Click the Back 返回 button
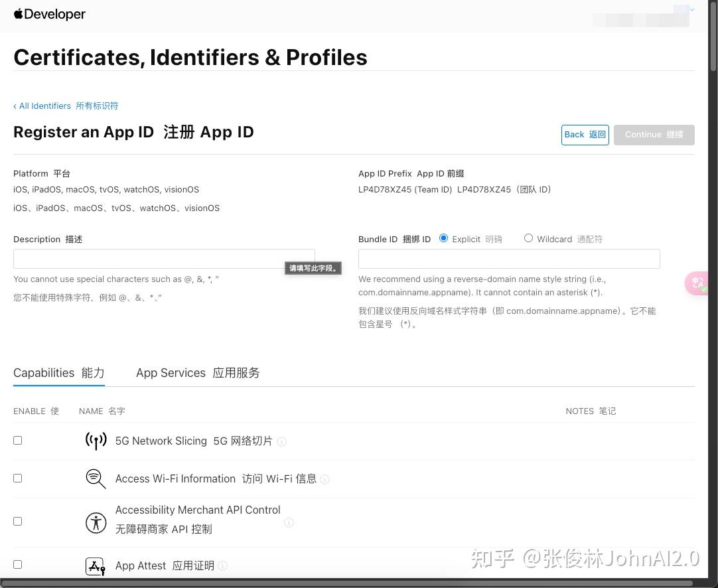Image resolution: width=718 pixels, height=588 pixels. pyautogui.click(x=585, y=135)
